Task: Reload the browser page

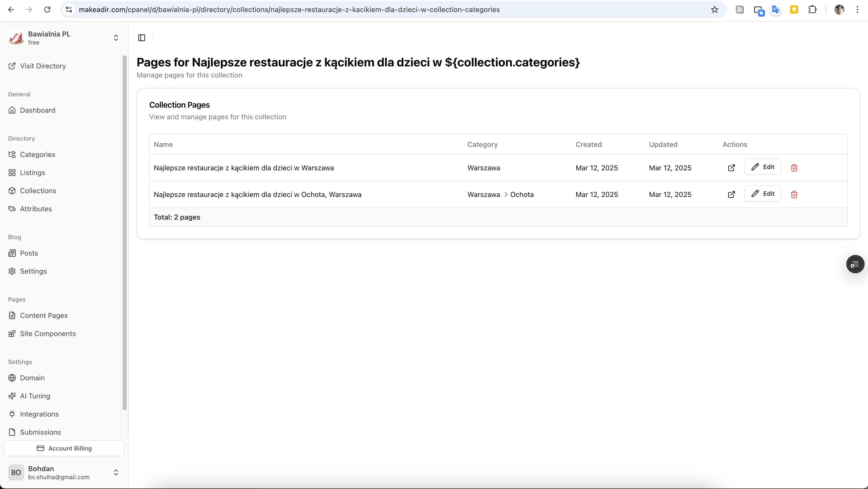Action: 47,10
